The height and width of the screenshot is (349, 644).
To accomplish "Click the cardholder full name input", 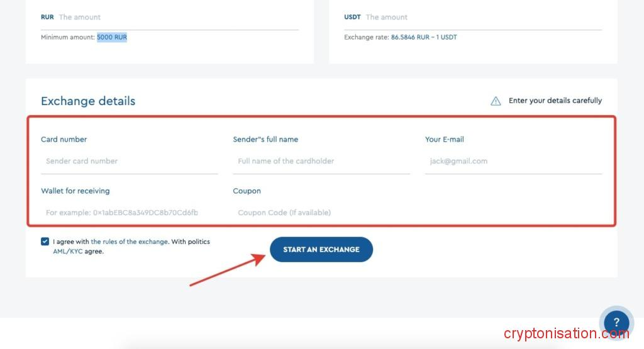I will click(x=321, y=161).
